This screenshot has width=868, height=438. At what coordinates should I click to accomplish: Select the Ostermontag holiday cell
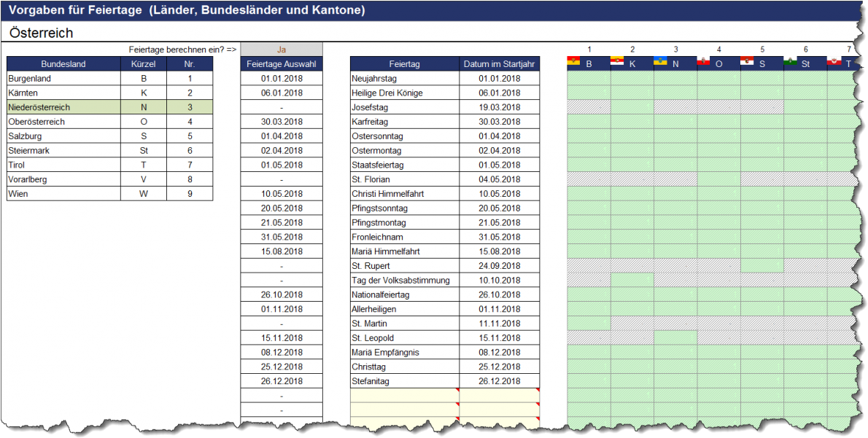[405, 150]
